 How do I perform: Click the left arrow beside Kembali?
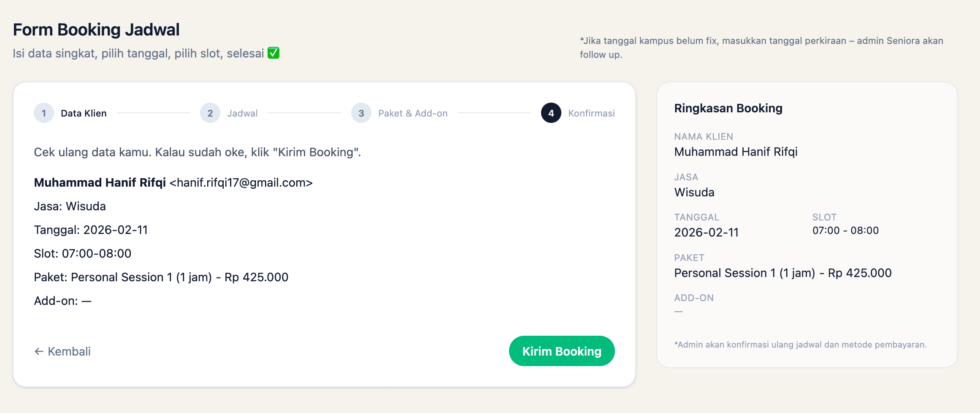click(39, 351)
